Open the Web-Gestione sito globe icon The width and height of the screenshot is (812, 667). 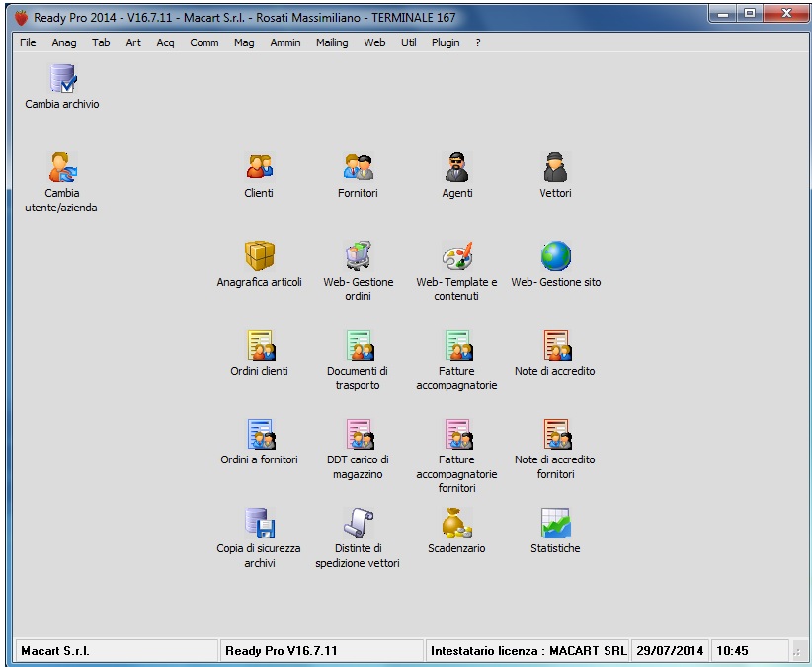pos(555,257)
